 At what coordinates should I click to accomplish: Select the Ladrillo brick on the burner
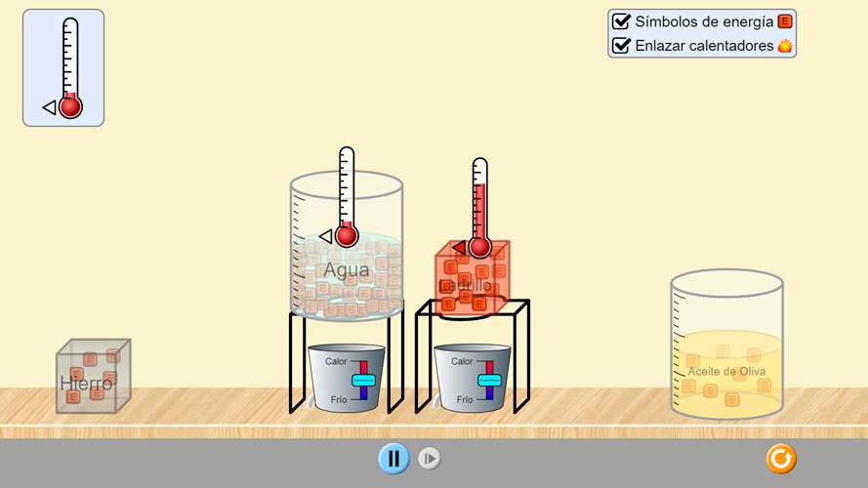point(472,283)
